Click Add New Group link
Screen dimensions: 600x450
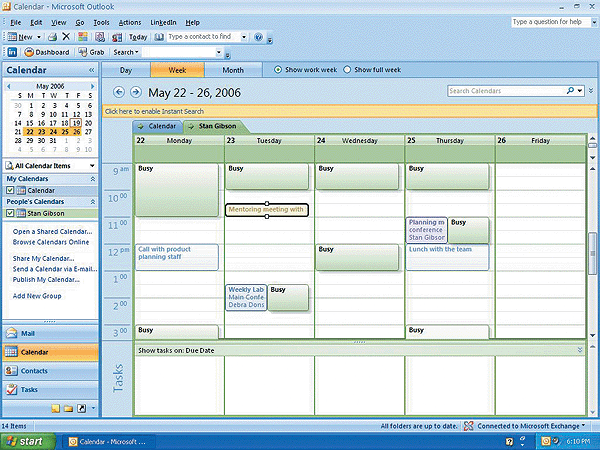coord(37,296)
